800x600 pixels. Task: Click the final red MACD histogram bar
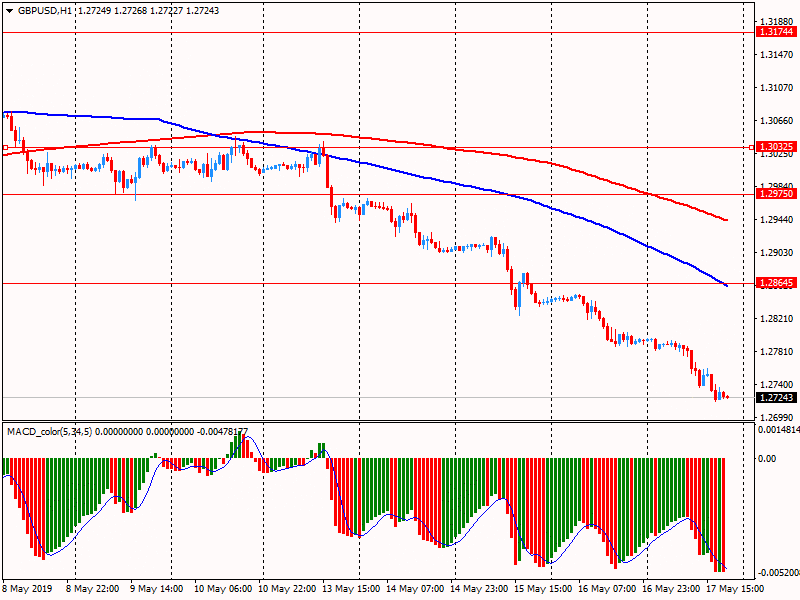pyautogui.click(x=723, y=515)
